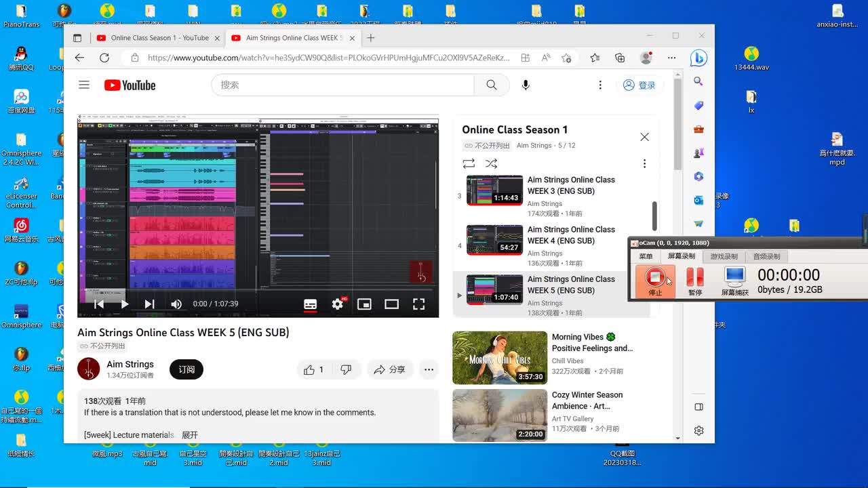Viewport: 868px width, 488px height.
Task: Mute the video with the speaker icon
Action: (x=176, y=304)
